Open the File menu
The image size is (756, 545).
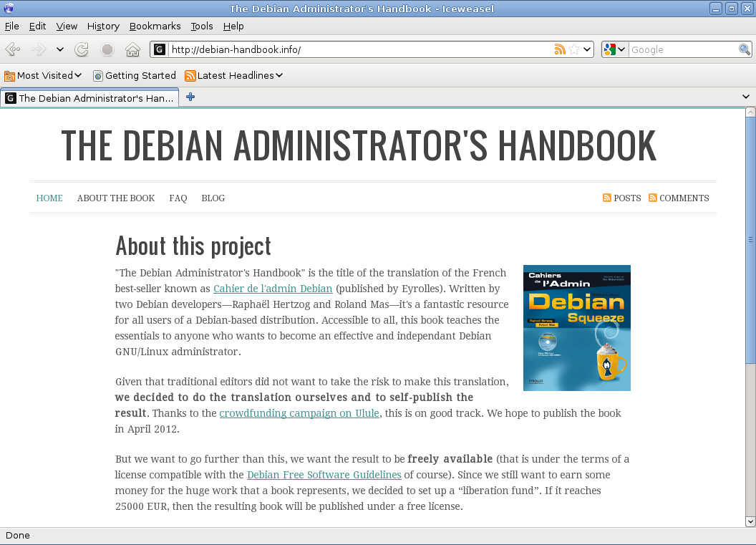12,26
